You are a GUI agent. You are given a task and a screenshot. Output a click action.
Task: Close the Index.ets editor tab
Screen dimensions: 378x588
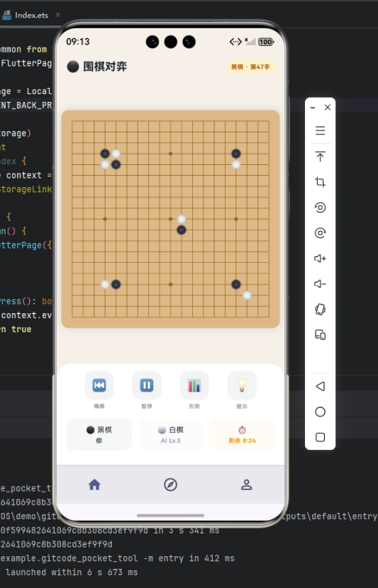point(57,15)
